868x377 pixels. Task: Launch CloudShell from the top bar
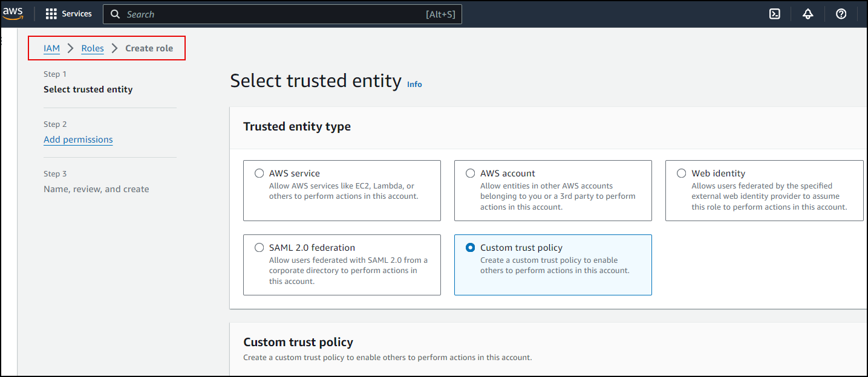pyautogui.click(x=774, y=14)
